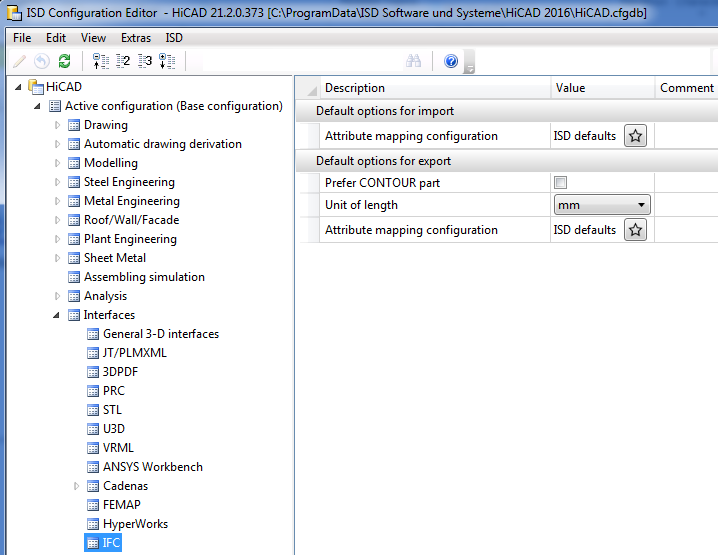Click the Value column header
Viewport: 718px width, 555px height.
603,88
